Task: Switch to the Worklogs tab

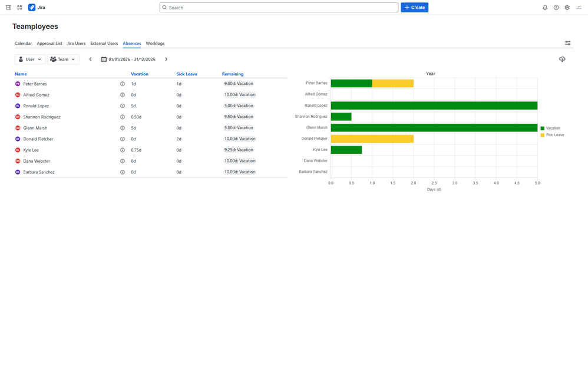Action: click(156, 43)
